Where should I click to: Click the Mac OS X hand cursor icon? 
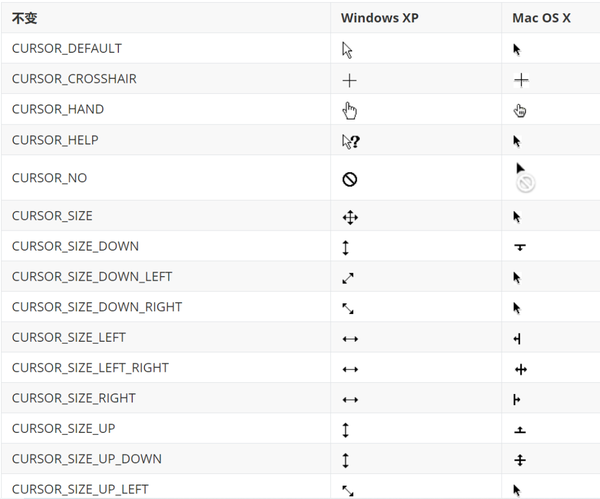click(520, 110)
